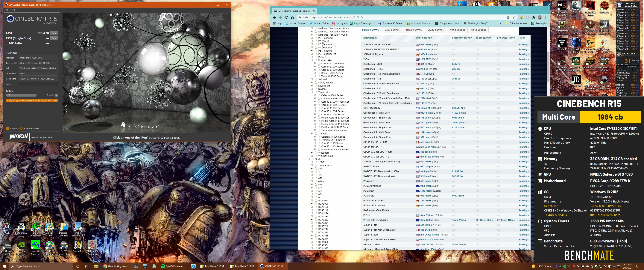644x270 pixels.
Task: Open Task View on the taskbar
Action: click(87, 266)
